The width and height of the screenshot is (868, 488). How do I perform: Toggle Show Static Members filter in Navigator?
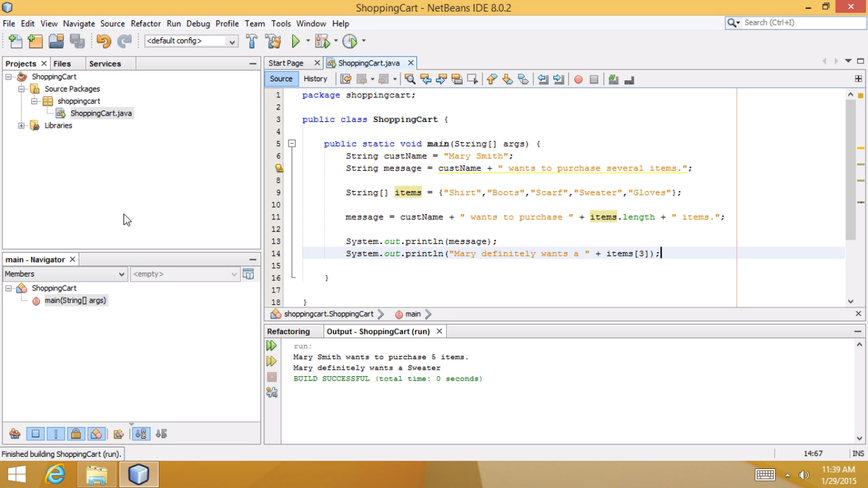coord(56,434)
